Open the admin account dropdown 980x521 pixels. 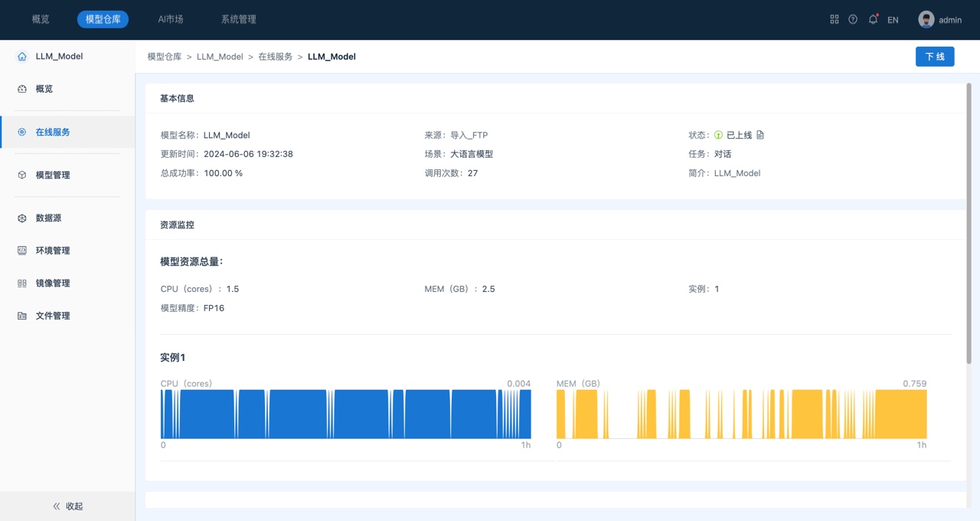pos(950,20)
